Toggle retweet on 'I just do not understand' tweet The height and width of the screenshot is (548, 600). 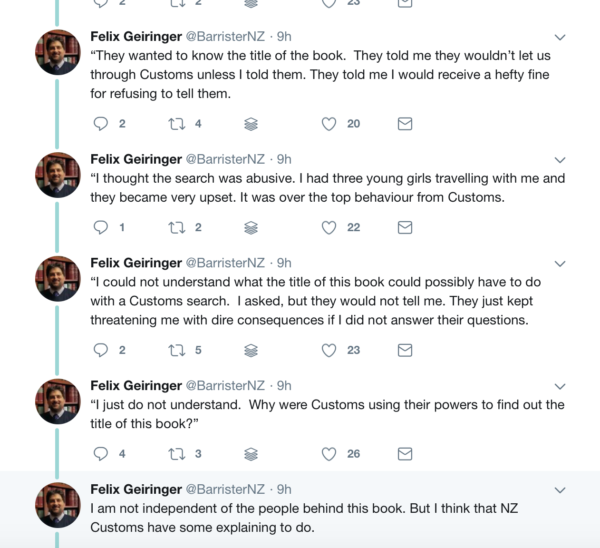(x=176, y=454)
